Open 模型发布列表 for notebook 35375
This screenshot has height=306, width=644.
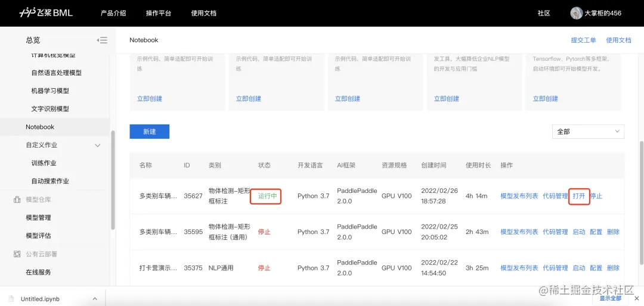(x=519, y=268)
